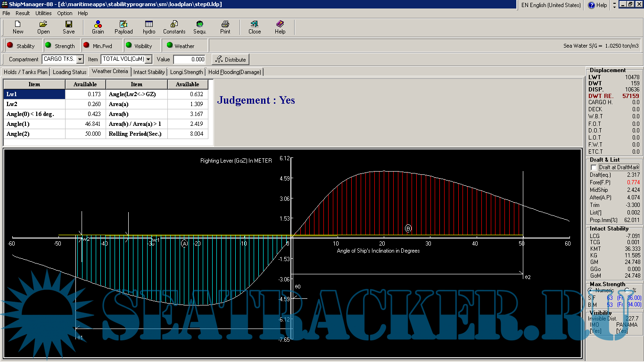
Task: Expand the Item TOTAL VOL(CuM) dropdown
Action: click(x=149, y=59)
